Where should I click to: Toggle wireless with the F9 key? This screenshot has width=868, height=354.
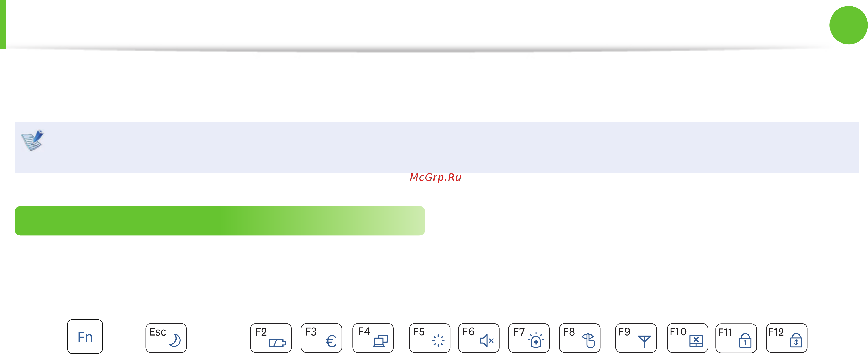click(x=636, y=338)
